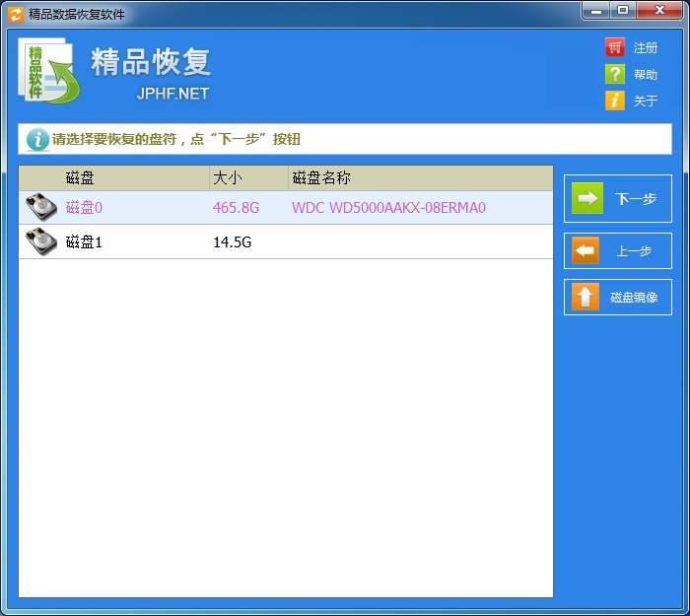Click the blue info icon in hint bar
Viewport: 690px width, 616px height.
coord(37,140)
